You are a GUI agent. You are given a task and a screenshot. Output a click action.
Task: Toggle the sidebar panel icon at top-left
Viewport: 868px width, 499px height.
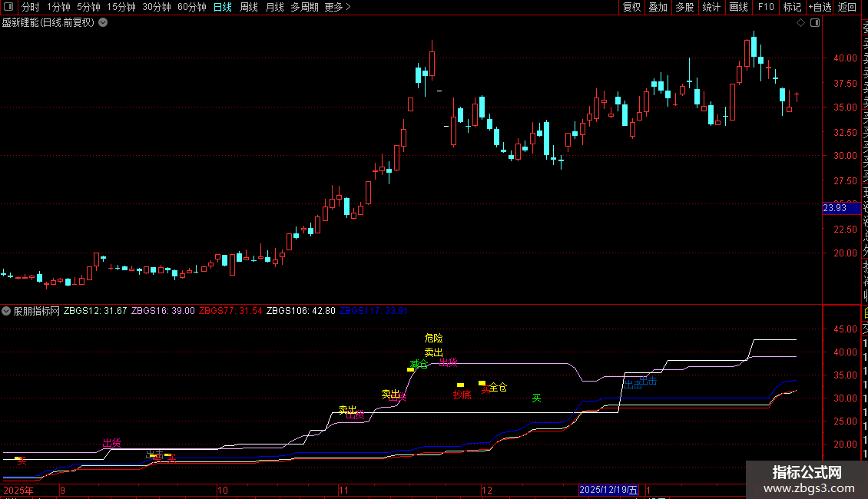(8, 7)
